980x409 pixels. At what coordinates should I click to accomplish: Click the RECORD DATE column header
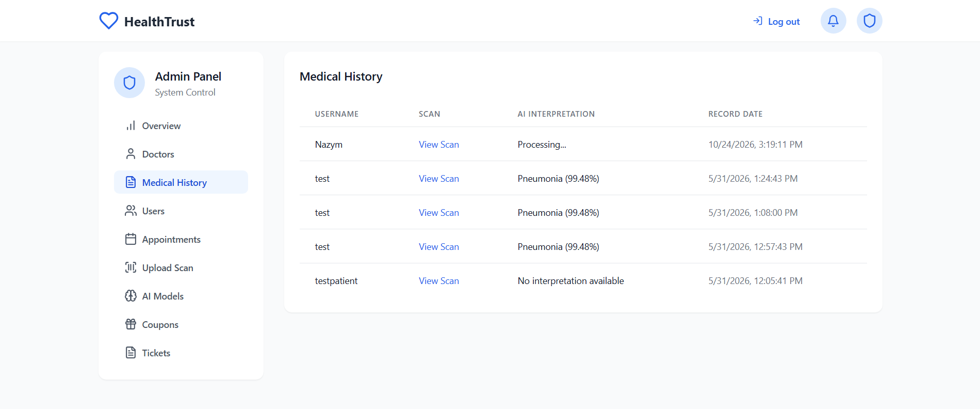tap(736, 114)
